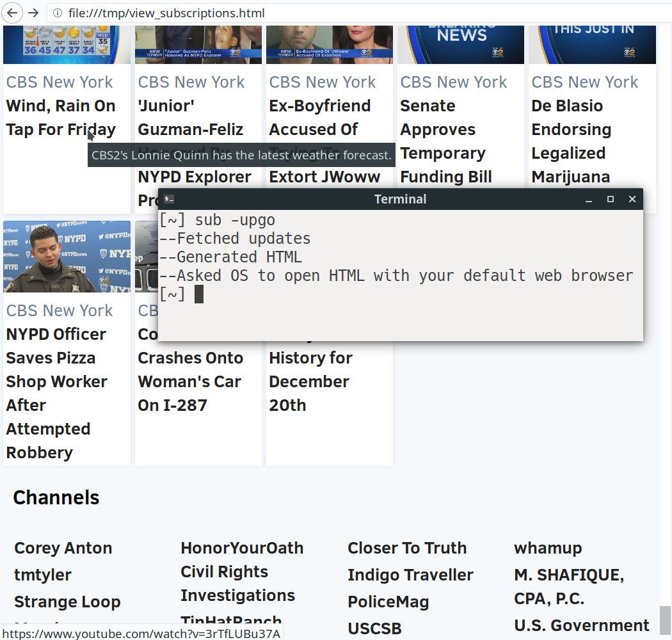Click 'Ex-Boyfriend Accused Of' video title

[x=320, y=118]
